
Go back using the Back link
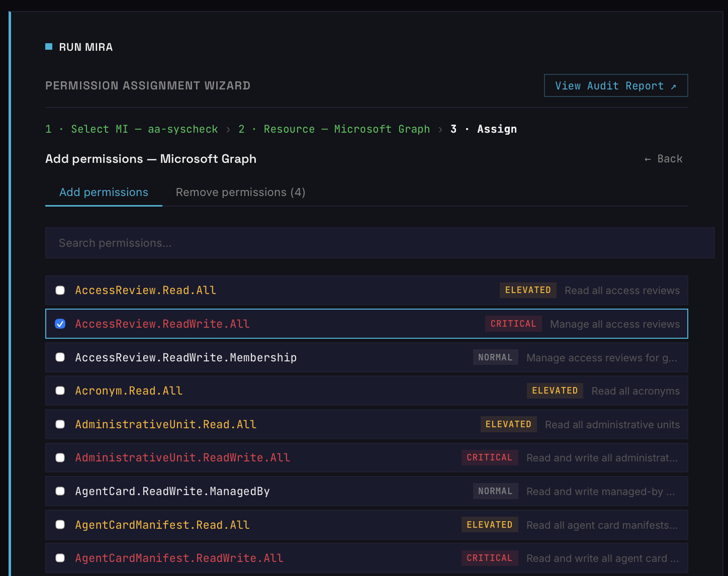click(x=664, y=159)
